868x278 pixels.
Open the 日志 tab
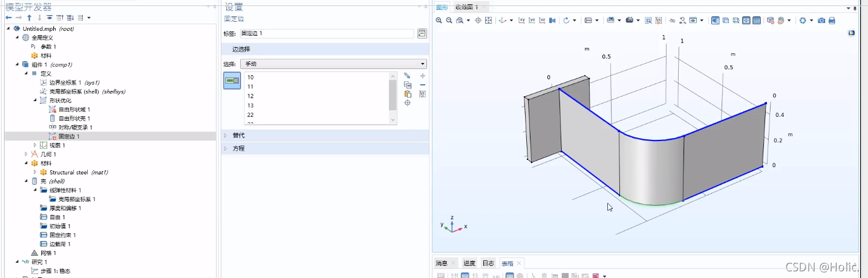coord(488,263)
